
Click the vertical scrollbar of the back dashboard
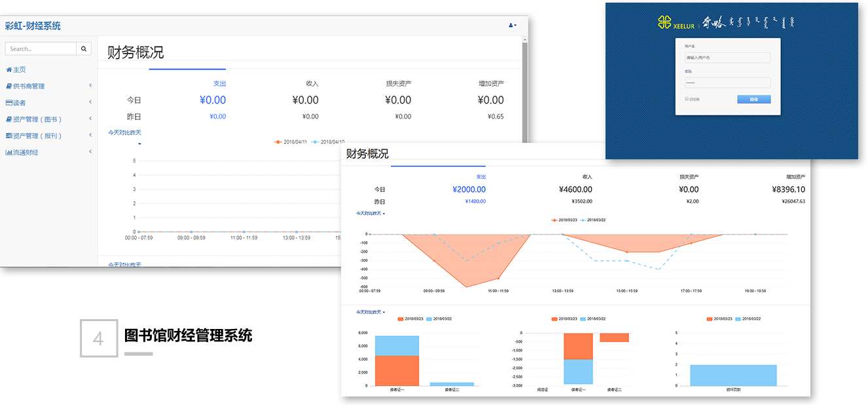coord(524,92)
